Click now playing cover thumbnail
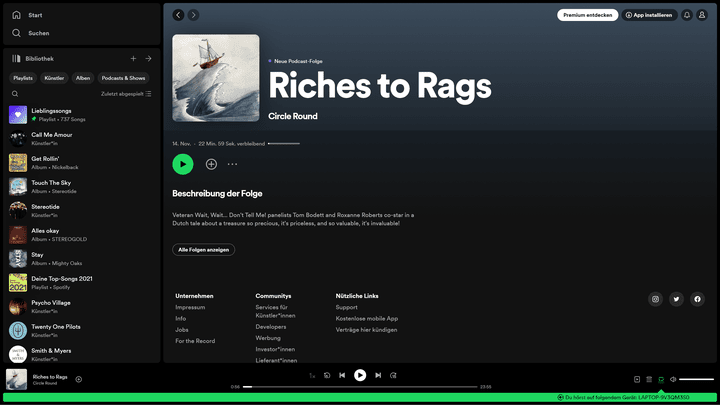This screenshot has width=720, height=405. (x=17, y=379)
